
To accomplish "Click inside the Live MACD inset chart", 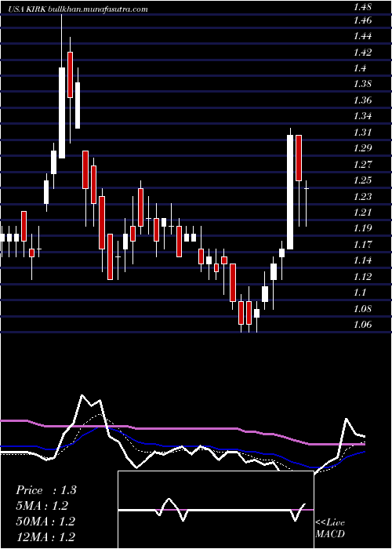I will click(216, 510).
